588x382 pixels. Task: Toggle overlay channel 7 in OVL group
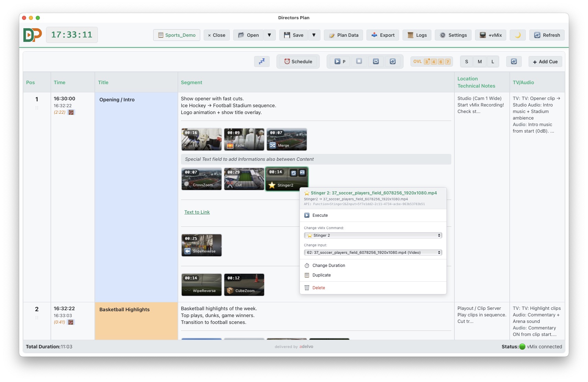[x=448, y=61]
